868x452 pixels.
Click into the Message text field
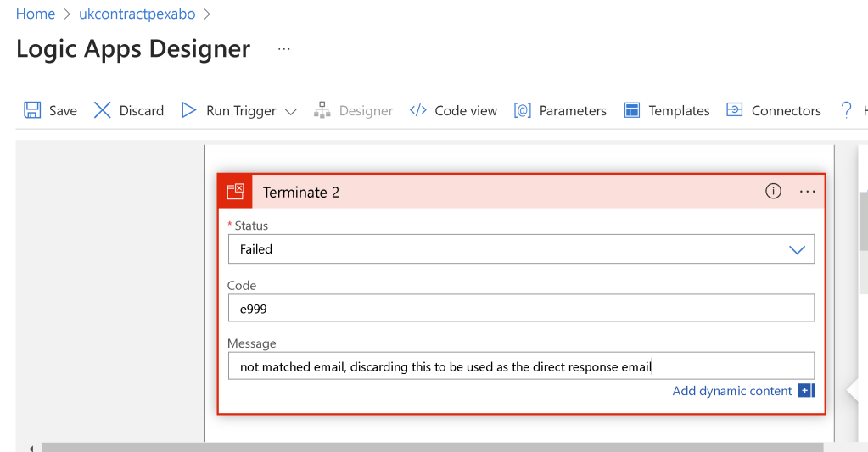click(521, 366)
